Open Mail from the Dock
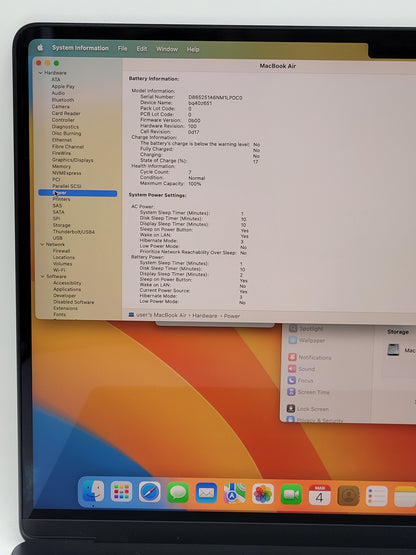The height and width of the screenshot is (555, 416). click(206, 493)
